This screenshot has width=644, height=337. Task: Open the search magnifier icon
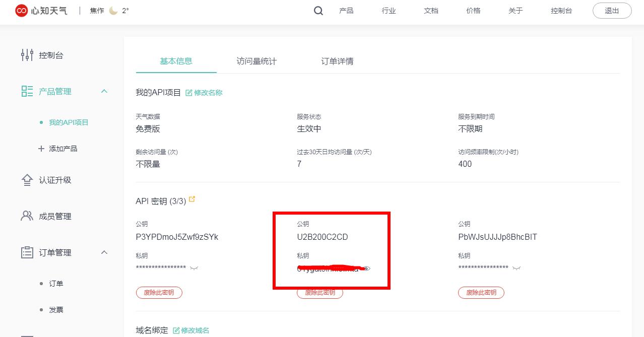(x=318, y=11)
